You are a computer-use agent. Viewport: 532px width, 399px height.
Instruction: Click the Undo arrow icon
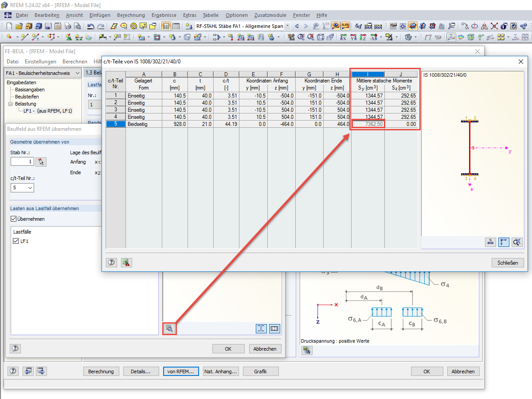(90, 26)
